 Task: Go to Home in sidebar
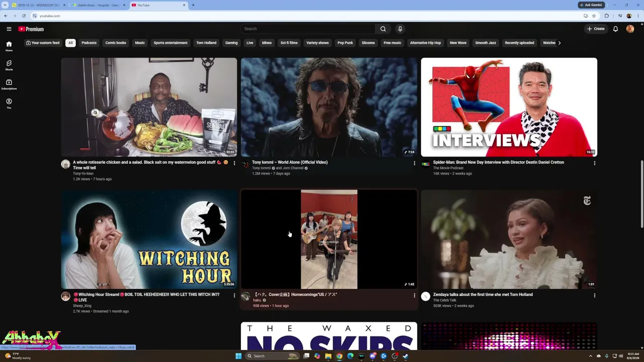pos(9,46)
